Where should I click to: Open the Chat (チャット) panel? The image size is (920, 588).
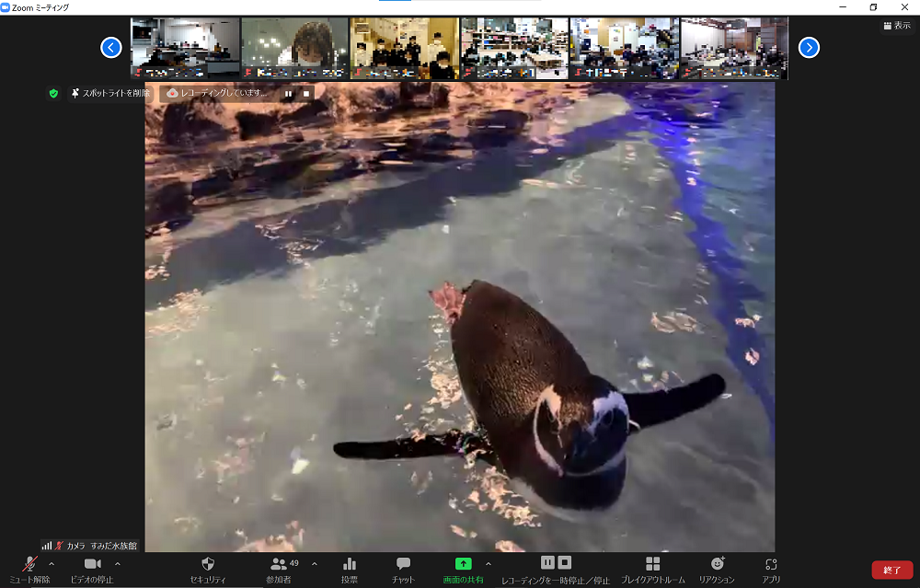(403, 564)
